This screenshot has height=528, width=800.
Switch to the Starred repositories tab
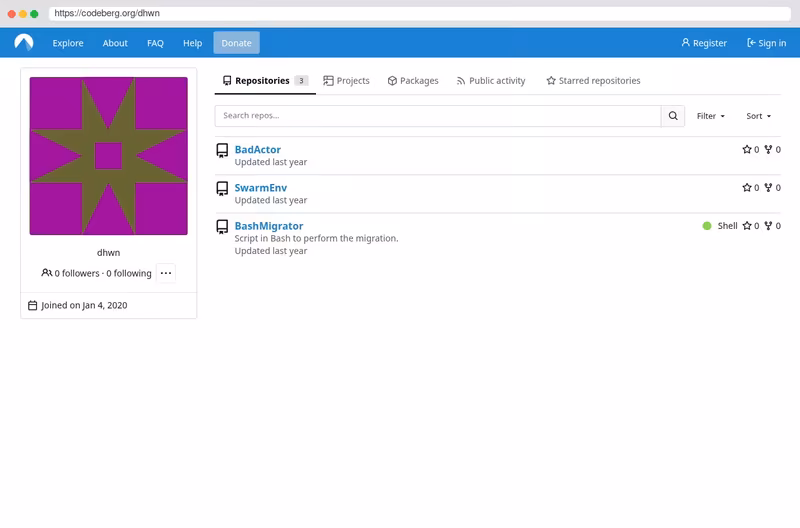(593, 81)
